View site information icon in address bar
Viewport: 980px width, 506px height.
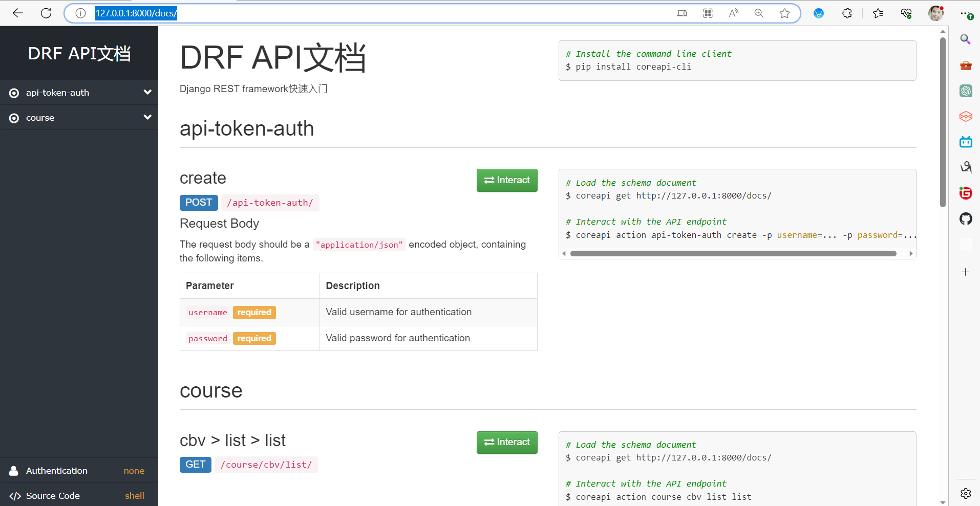click(x=80, y=13)
